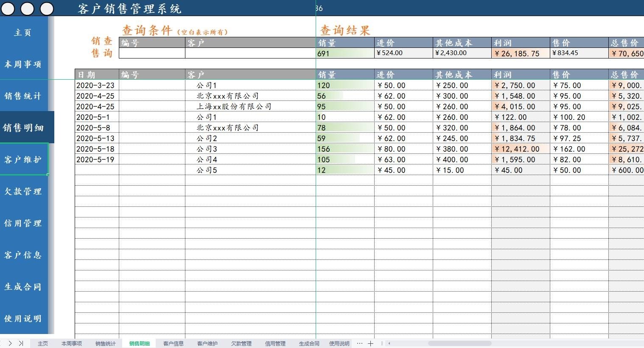644x348 pixels.
Task: Select total sale price ¥834.45
Action: (x=579, y=53)
